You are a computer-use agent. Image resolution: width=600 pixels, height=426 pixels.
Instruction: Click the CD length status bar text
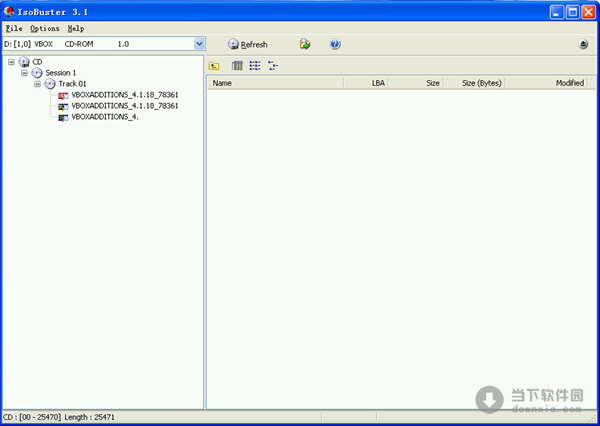(x=59, y=417)
